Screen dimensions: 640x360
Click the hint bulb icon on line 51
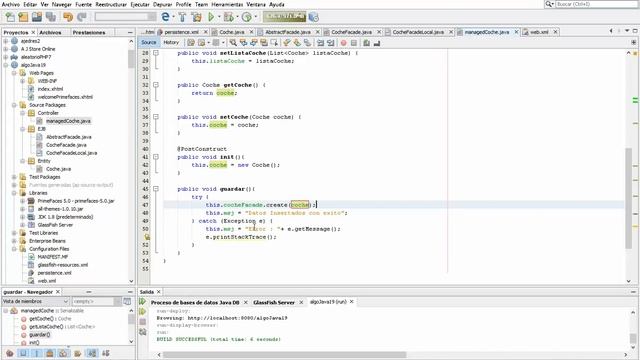(x=147, y=237)
